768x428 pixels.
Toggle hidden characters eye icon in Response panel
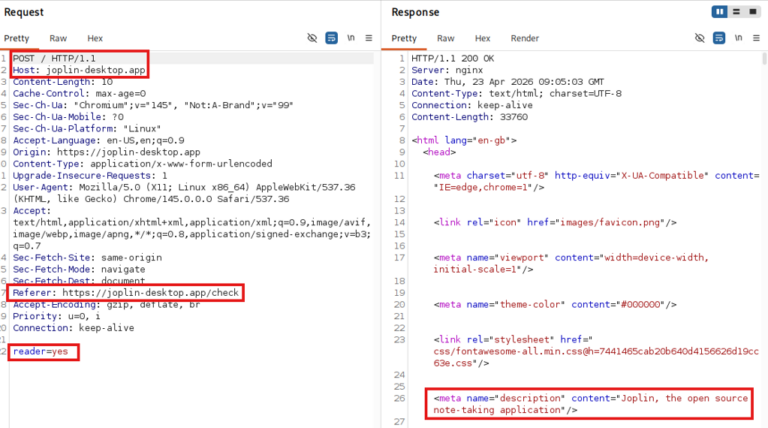[x=700, y=38]
